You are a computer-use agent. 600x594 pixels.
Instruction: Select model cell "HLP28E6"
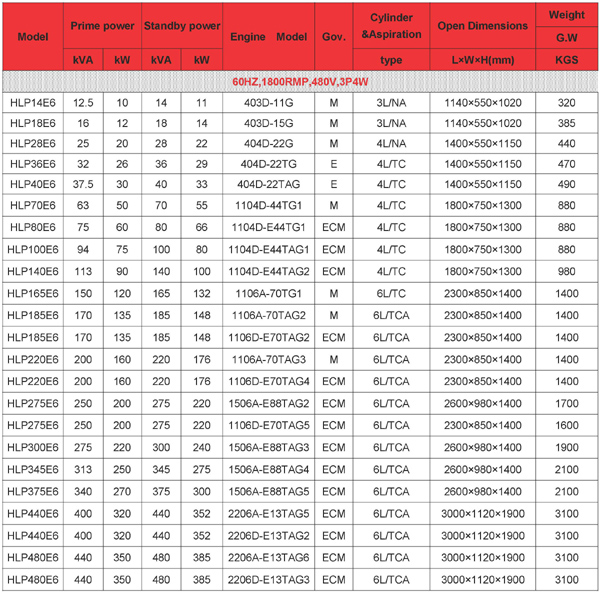coord(33,143)
